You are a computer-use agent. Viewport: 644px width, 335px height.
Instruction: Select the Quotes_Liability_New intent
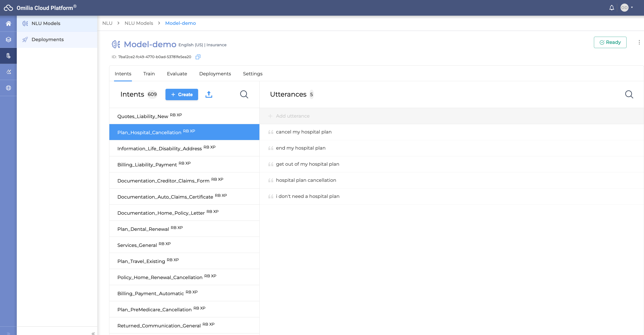point(143,116)
